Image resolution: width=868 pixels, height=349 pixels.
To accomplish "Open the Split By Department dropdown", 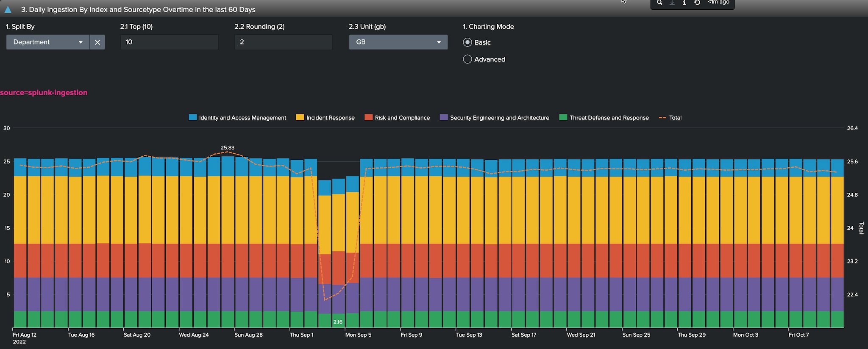I will point(48,42).
